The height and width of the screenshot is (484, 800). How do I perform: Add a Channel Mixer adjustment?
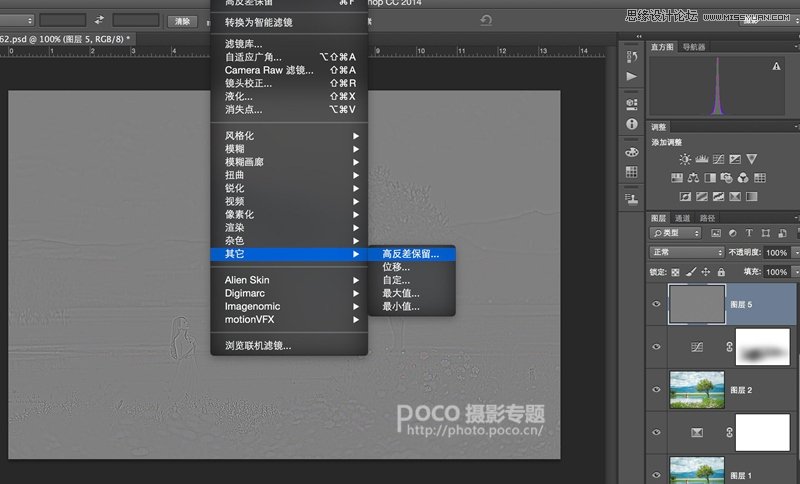[x=743, y=178]
